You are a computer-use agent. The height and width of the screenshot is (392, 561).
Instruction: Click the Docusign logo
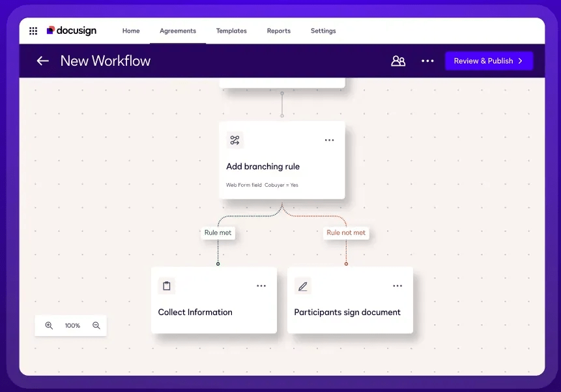[x=72, y=31]
